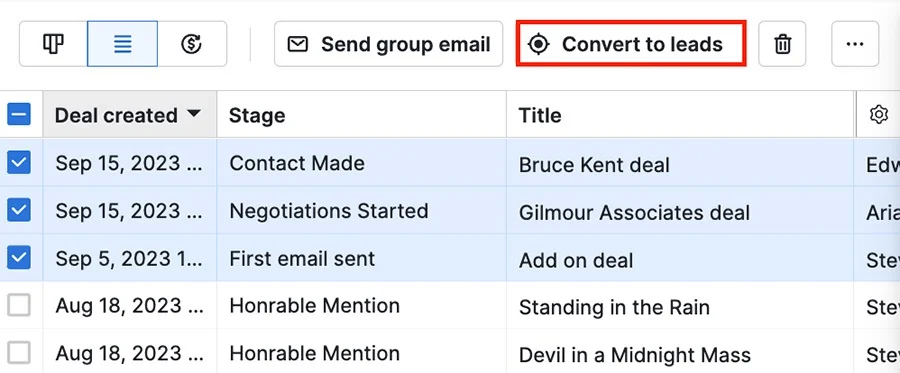This screenshot has height=373, width=900.
Task: Open the three-dot more options menu
Action: (855, 44)
